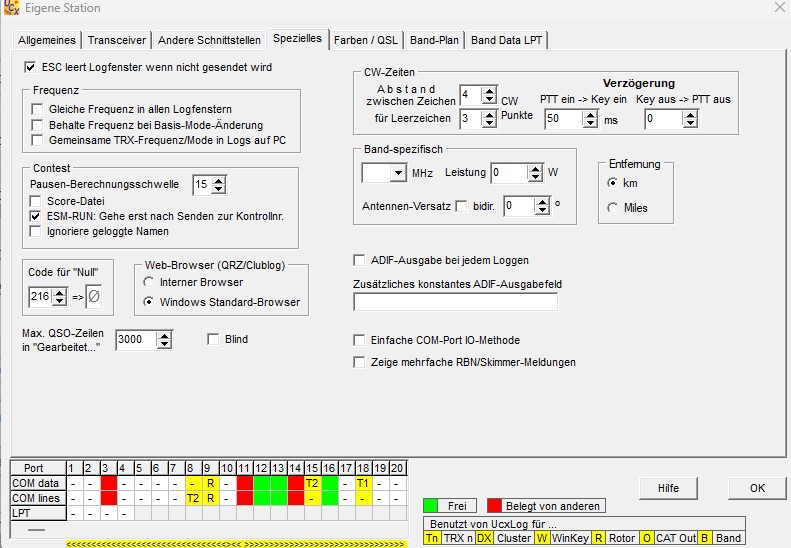This screenshot has width=791, height=548.
Task: Click the yellow 'O' CAT Out legend marker
Action: click(x=647, y=537)
